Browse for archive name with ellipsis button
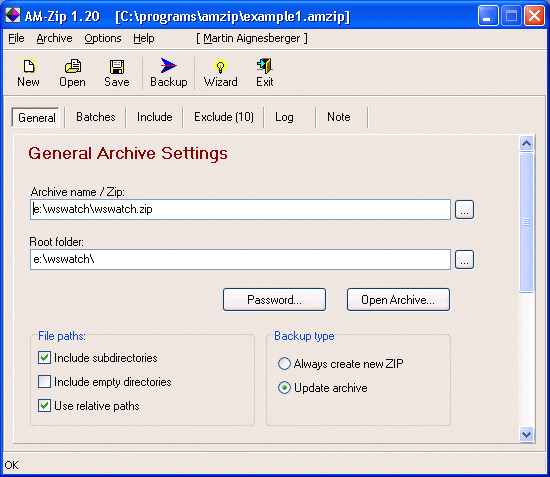This screenshot has height=477, width=550. coord(464,210)
